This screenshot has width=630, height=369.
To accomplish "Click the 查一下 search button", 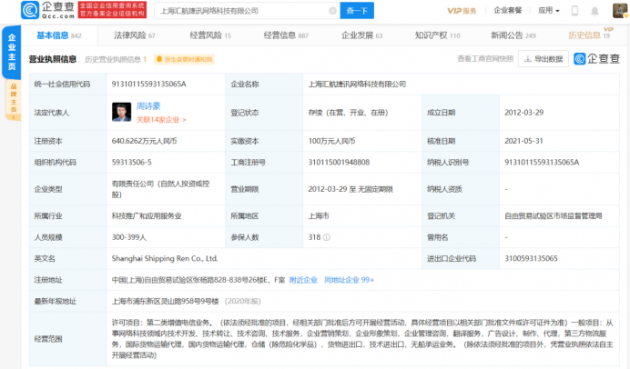I will pyautogui.click(x=357, y=10).
